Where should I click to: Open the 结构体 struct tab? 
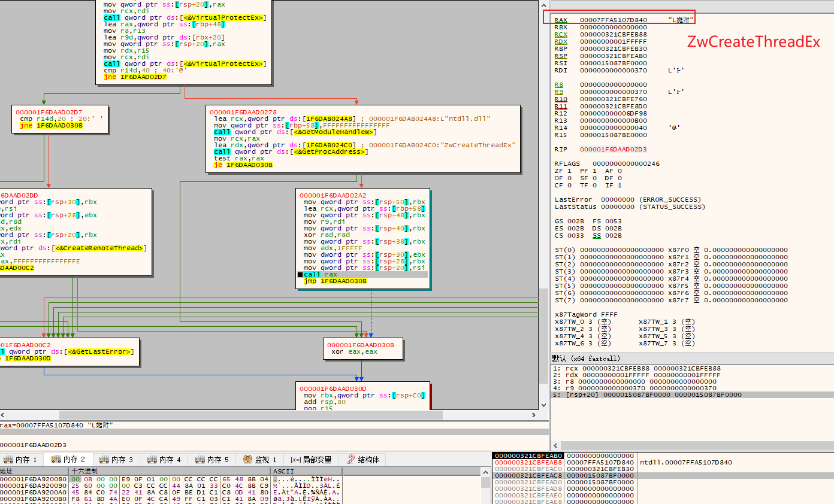[x=363, y=460]
